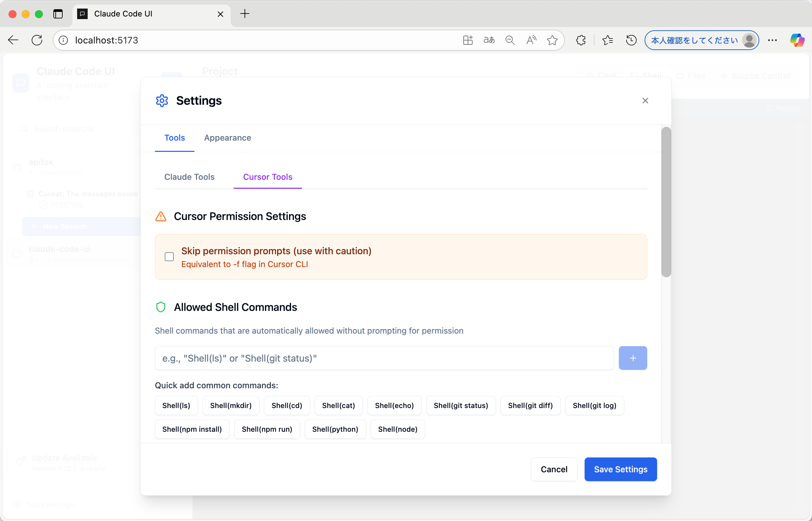This screenshot has height=521, width=812.
Task: Click the favorites star icon in address bar
Action: coord(552,40)
